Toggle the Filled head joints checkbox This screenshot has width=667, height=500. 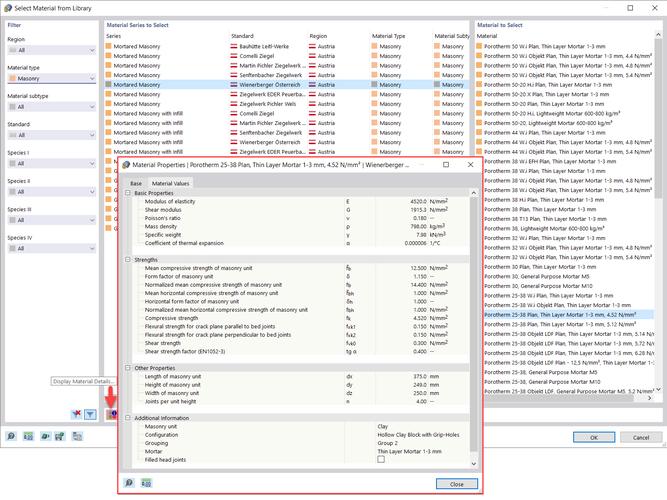click(x=381, y=460)
